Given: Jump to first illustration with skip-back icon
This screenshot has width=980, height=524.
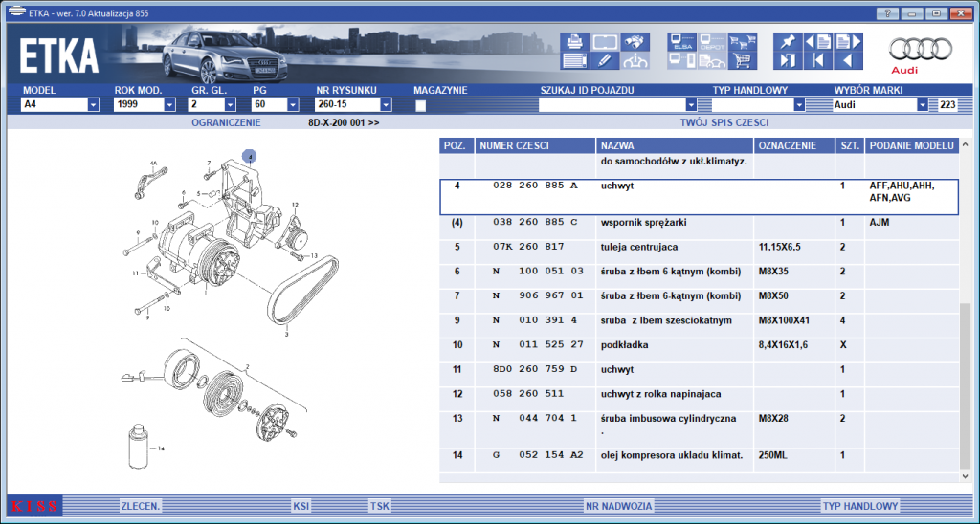Looking at the screenshot, I should pos(818,60).
